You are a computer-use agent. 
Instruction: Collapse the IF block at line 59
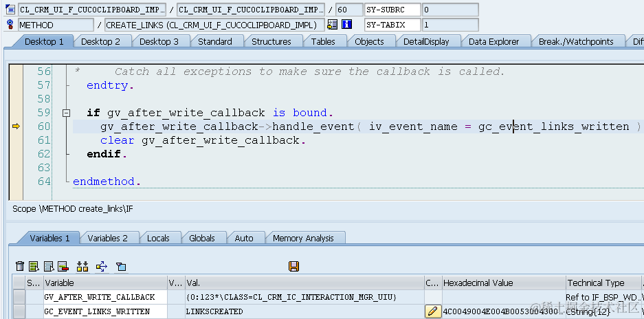[66, 113]
